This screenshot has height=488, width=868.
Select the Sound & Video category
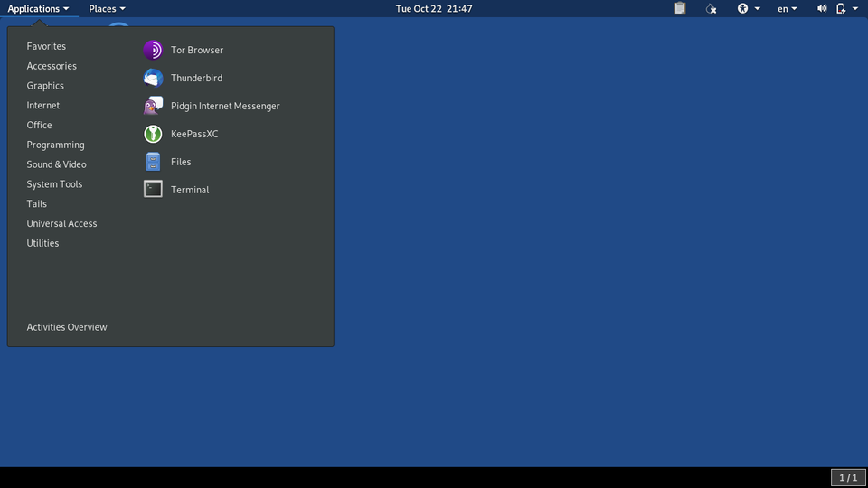(x=56, y=164)
